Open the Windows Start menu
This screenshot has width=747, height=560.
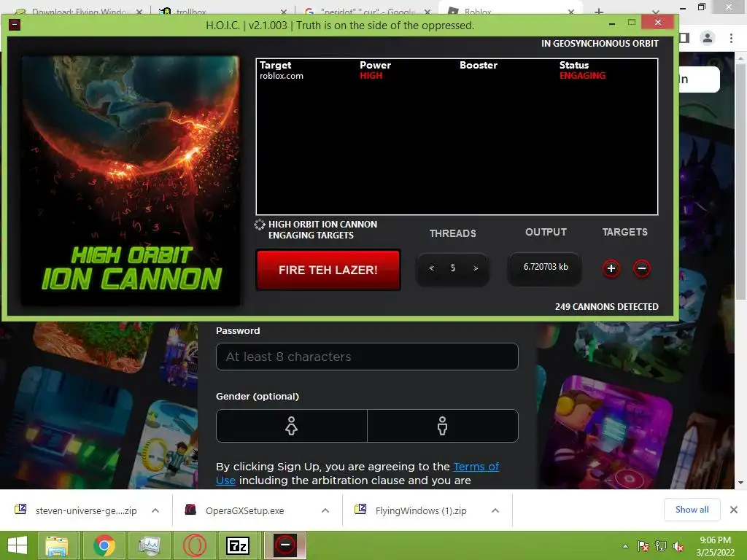(18, 545)
